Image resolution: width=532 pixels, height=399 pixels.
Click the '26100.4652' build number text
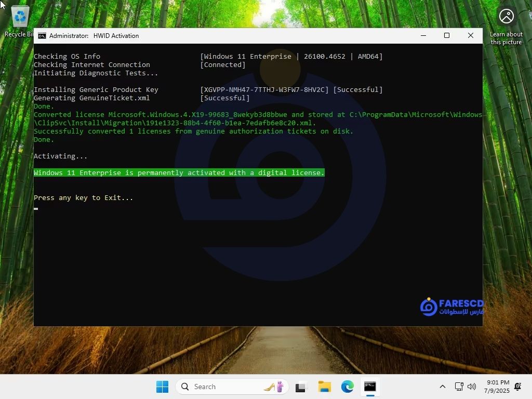324,56
